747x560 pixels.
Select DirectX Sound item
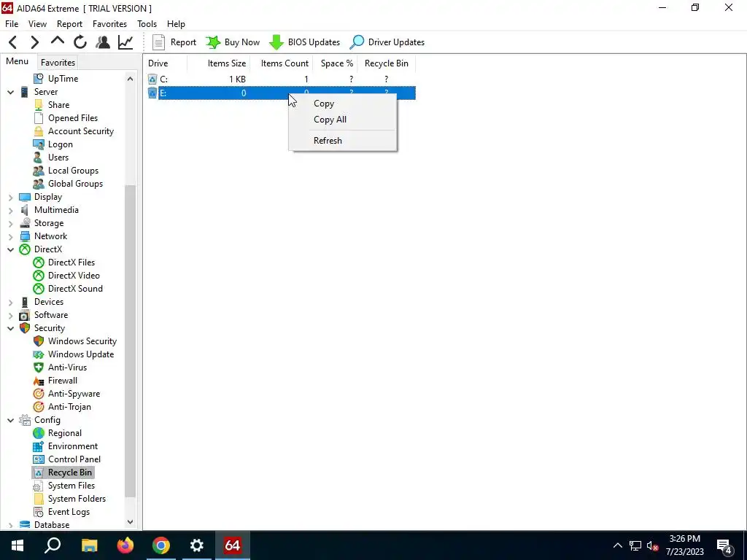[75, 289]
